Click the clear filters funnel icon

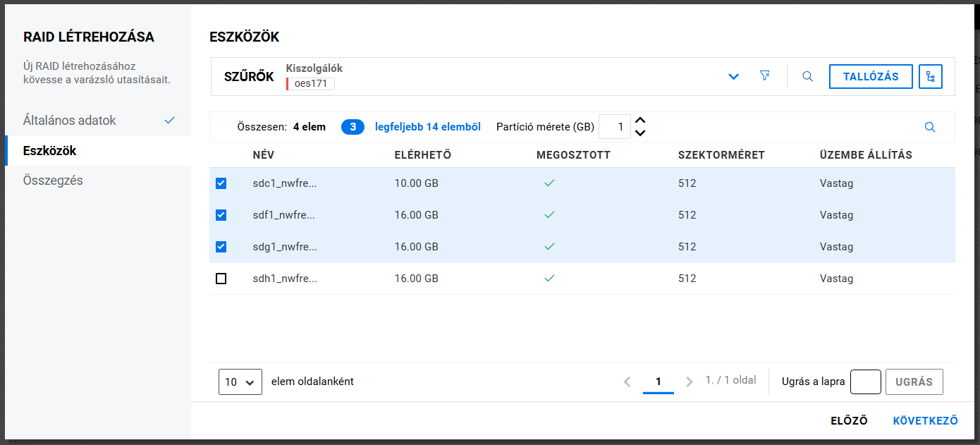[764, 76]
